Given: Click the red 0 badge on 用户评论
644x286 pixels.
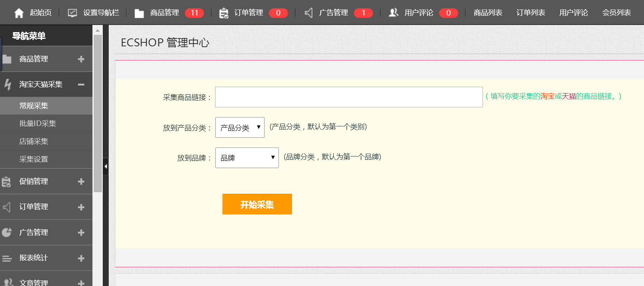Looking at the screenshot, I should (449, 13).
